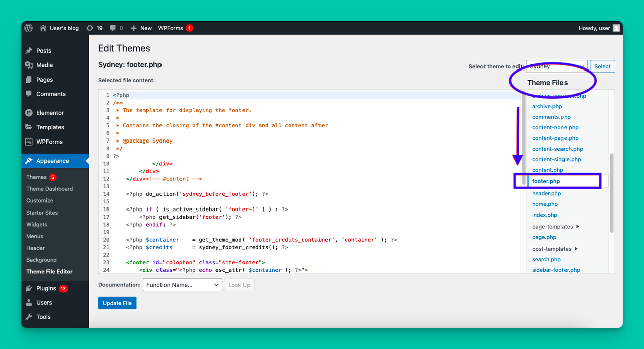644x349 pixels.
Task: Click the Plugins badge showing 13
Action: tap(63, 288)
